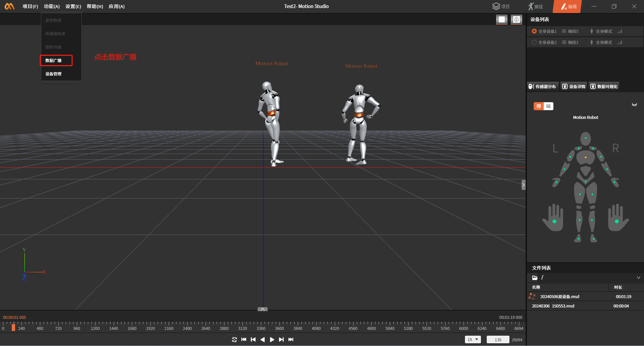
Task: Expand the file list path dropdown
Action: pyautogui.click(x=638, y=278)
